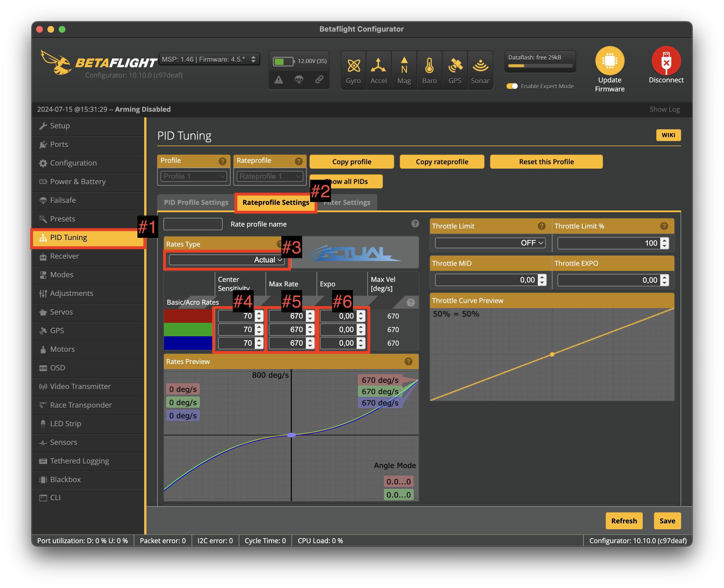Click the warning triangle status icon
Image resolution: width=724 pixels, height=588 pixels.
[278, 80]
